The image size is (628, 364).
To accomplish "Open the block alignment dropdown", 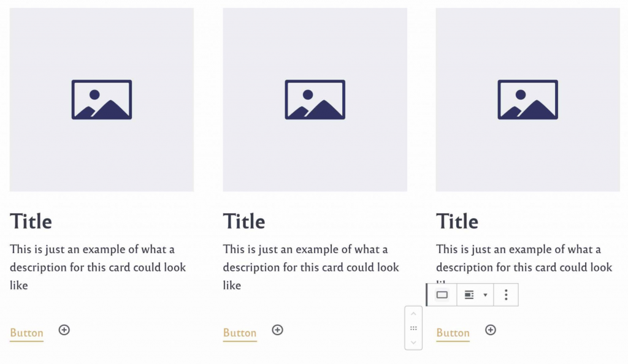I will [475, 295].
